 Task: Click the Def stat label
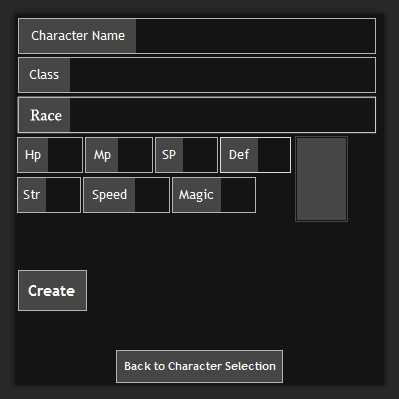pyautogui.click(x=239, y=155)
